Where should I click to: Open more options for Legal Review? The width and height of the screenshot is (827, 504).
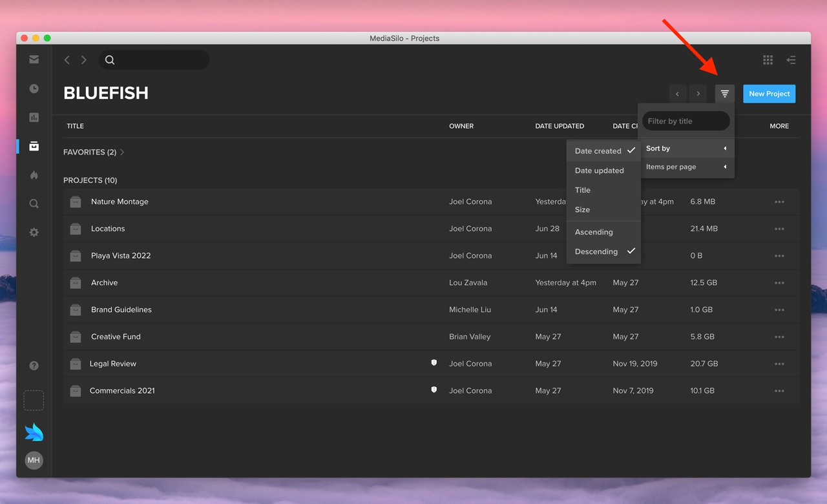tap(779, 364)
